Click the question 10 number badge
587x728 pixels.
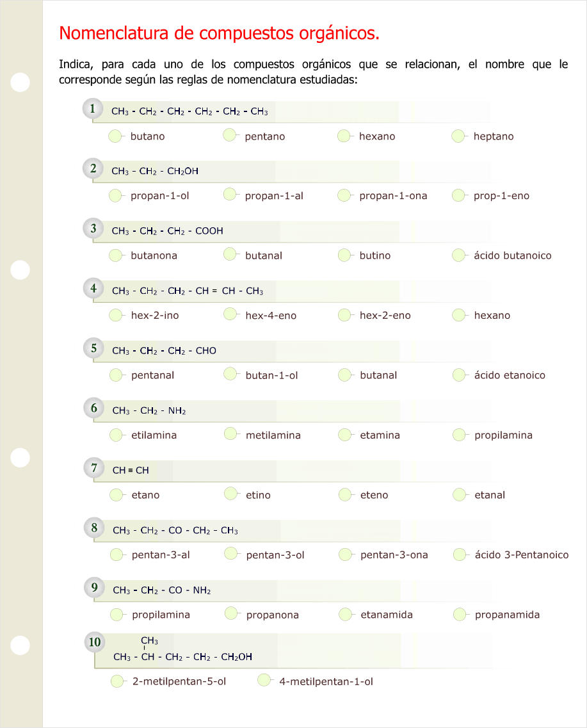pos(95,642)
